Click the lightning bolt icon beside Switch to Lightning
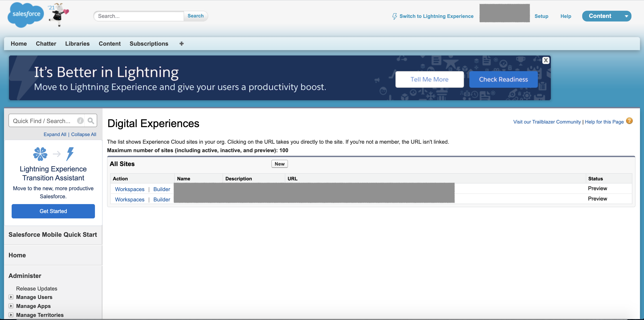 click(395, 16)
